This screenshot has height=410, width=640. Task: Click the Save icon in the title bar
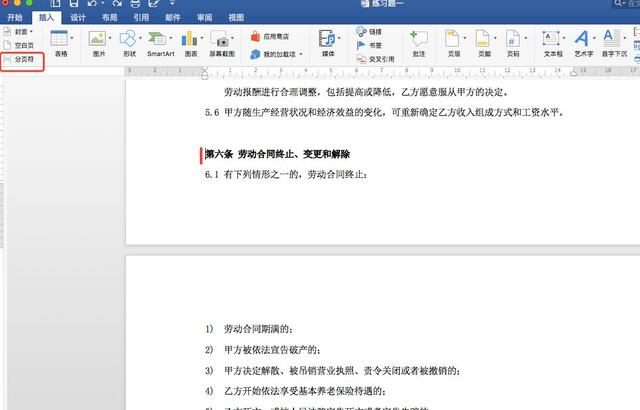74,3
